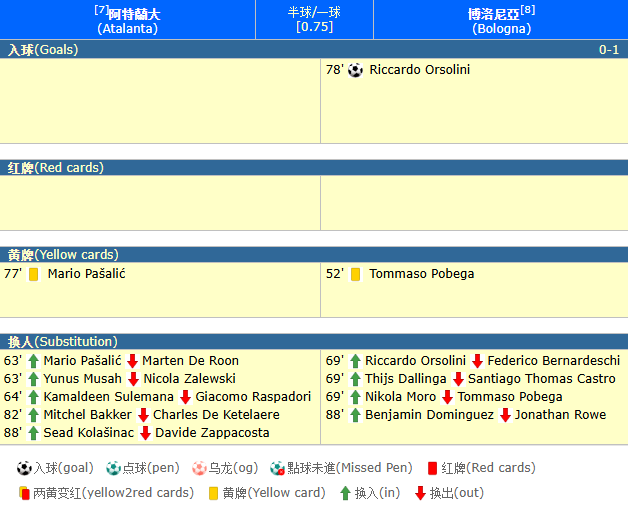628x512 pixels.
Task: Click green in-arrow before Mario Pašalić substitution
Action: pyautogui.click(x=33, y=361)
